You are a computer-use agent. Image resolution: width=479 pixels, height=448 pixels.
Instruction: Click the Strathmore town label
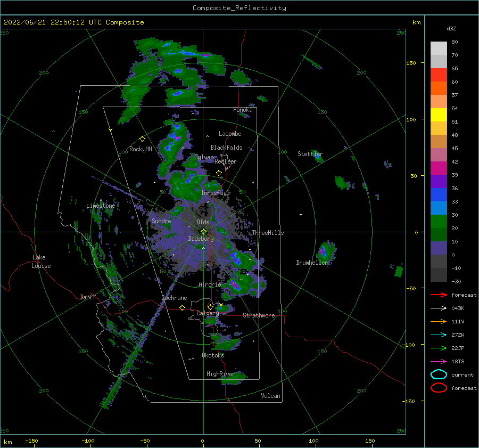(x=259, y=315)
